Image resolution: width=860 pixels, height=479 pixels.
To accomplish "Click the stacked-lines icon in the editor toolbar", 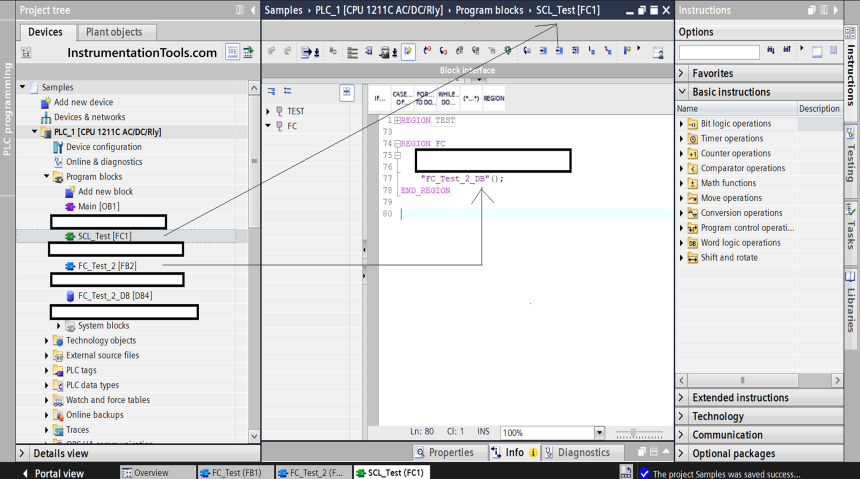I will click(353, 53).
